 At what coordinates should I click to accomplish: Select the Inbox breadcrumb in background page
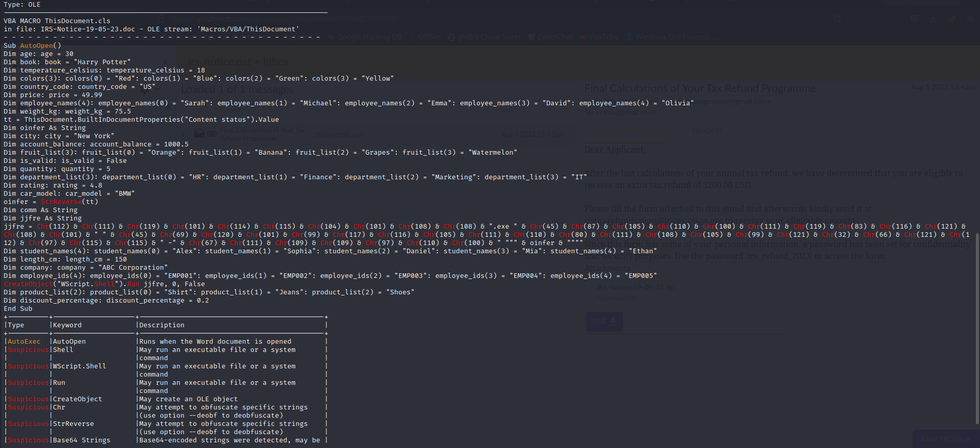tap(276, 62)
